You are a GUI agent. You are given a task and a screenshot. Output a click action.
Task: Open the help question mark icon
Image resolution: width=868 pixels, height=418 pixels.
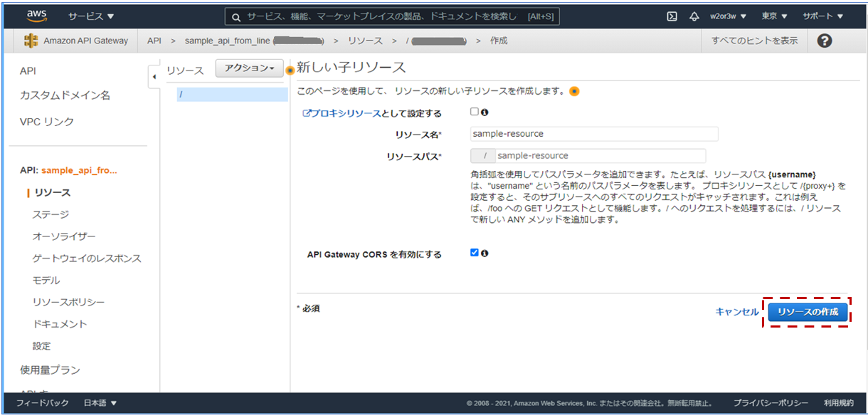pyautogui.click(x=824, y=41)
